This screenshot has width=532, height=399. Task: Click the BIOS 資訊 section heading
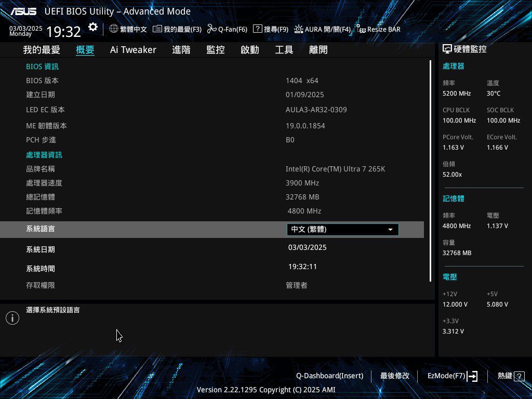(43, 66)
